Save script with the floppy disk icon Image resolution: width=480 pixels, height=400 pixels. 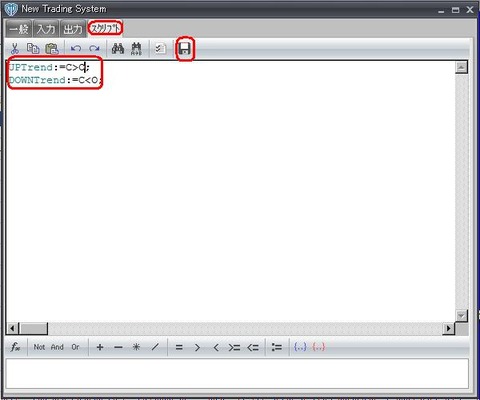(185, 49)
